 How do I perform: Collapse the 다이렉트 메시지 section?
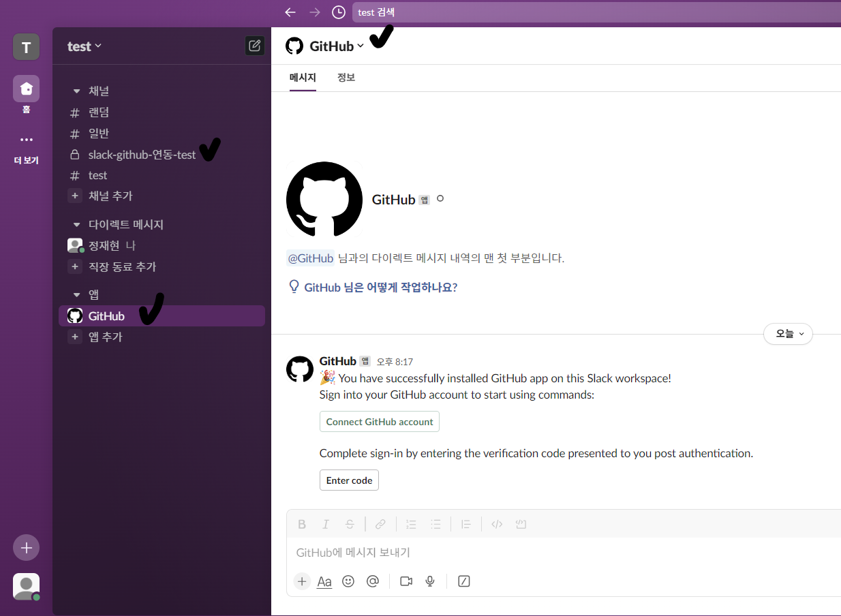click(x=77, y=225)
